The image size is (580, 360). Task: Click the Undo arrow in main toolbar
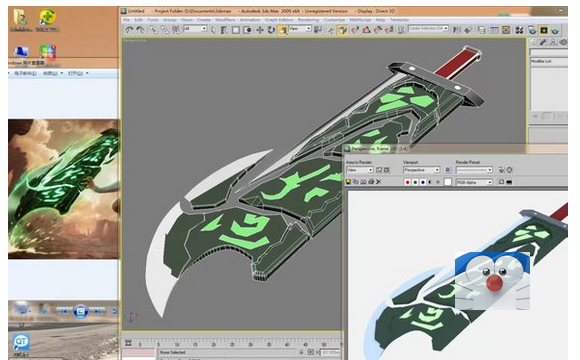(129, 30)
